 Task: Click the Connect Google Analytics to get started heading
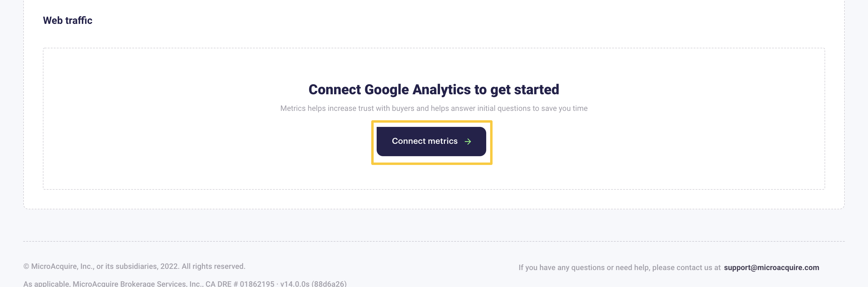pos(434,90)
